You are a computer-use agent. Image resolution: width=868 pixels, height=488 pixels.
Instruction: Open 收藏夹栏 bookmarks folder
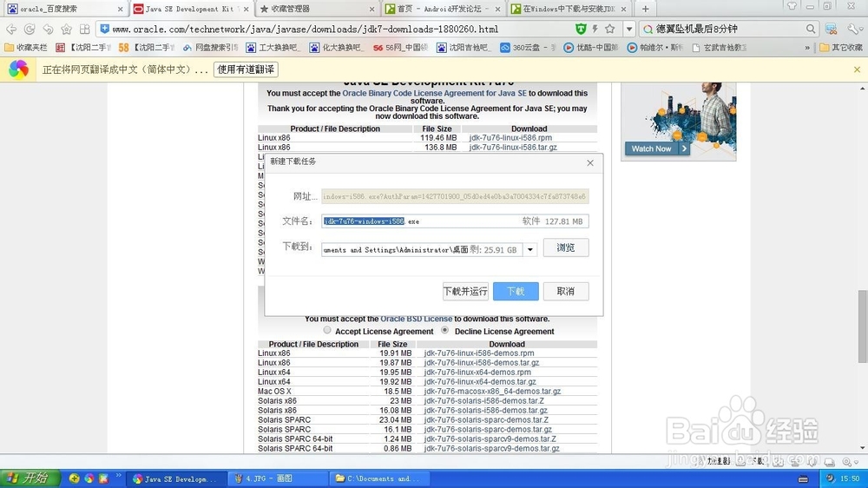pos(25,48)
